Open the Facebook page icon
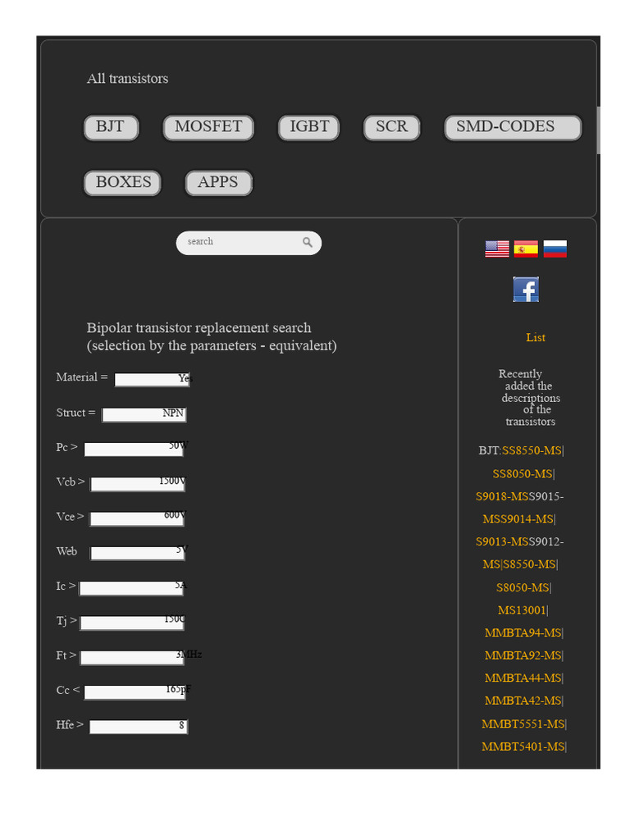 (x=526, y=289)
